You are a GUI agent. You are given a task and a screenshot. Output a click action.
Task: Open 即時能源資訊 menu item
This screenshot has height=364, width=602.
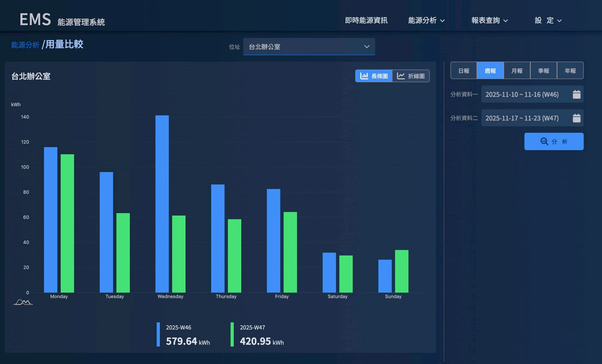pyautogui.click(x=366, y=20)
